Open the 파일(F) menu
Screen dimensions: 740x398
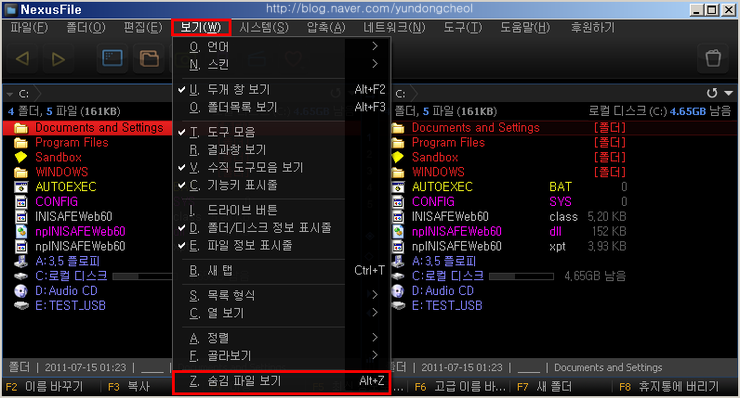point(29,27)
